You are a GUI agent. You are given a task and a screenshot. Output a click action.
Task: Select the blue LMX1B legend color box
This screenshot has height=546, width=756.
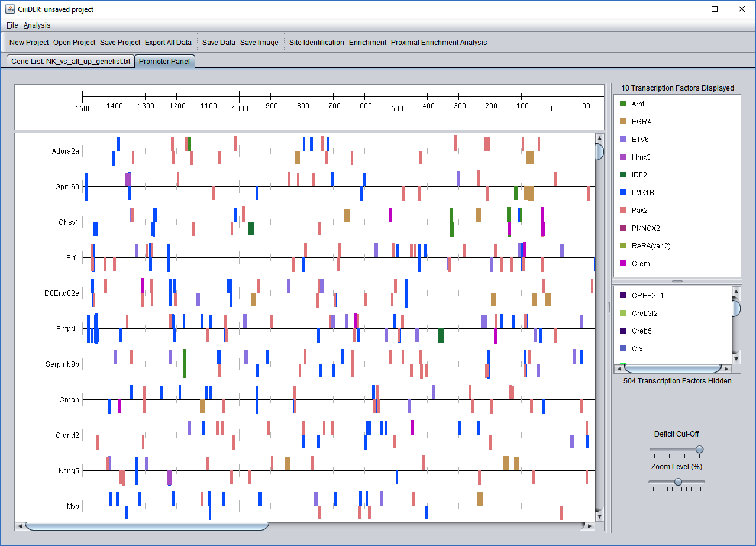click(x=623, y=192)
